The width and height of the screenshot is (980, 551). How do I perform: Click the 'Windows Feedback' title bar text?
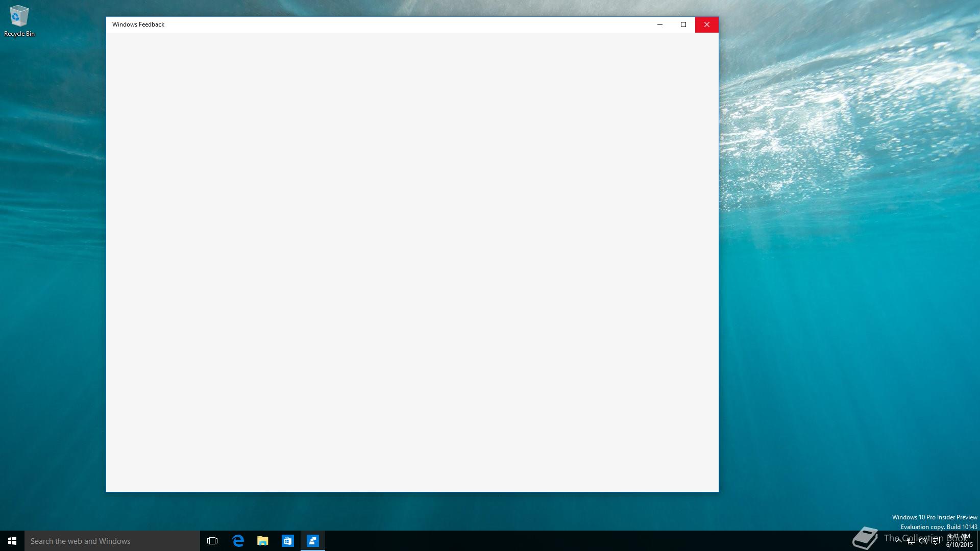click(x=138, y=24)
